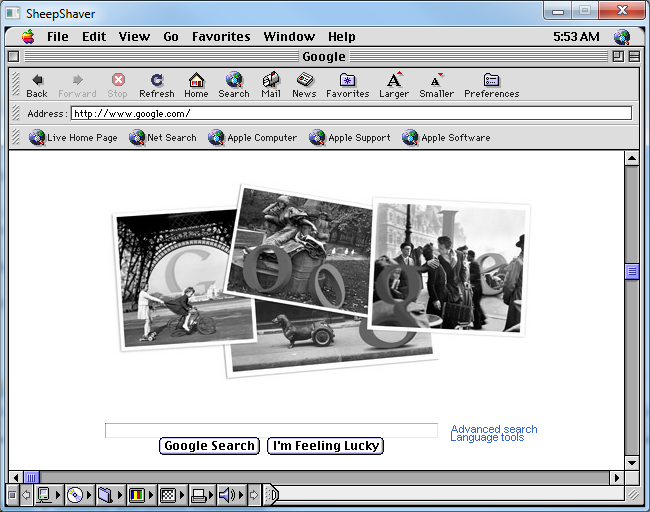Click the sound volume strip module
The width and height of the screenshot is (650, 512).
pos(227,495)
